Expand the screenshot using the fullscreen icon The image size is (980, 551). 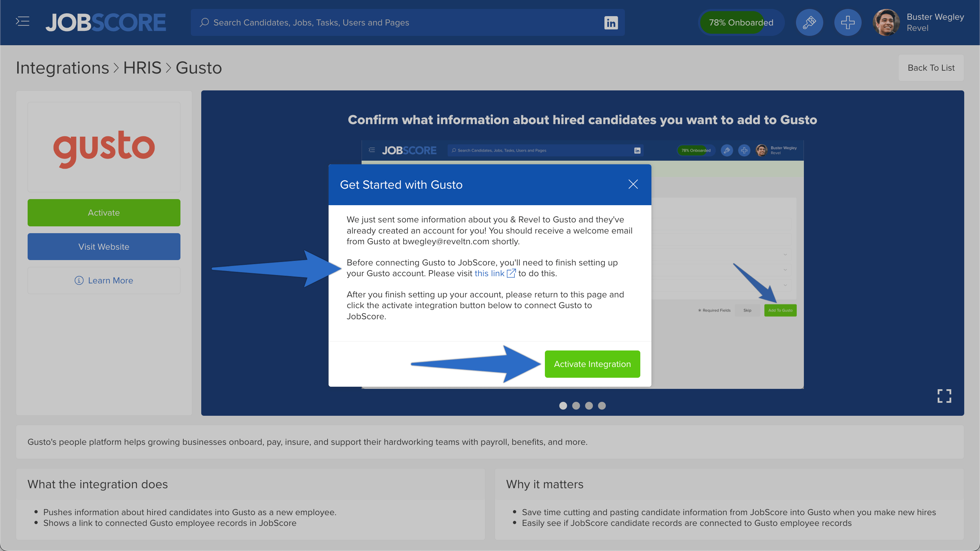click(944, 396)
